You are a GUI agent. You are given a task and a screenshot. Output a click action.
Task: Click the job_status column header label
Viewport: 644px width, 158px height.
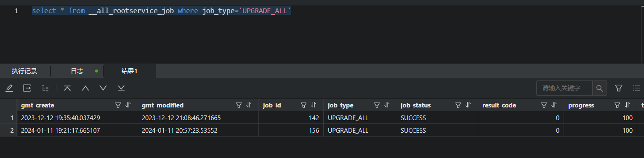click(416, 105)
